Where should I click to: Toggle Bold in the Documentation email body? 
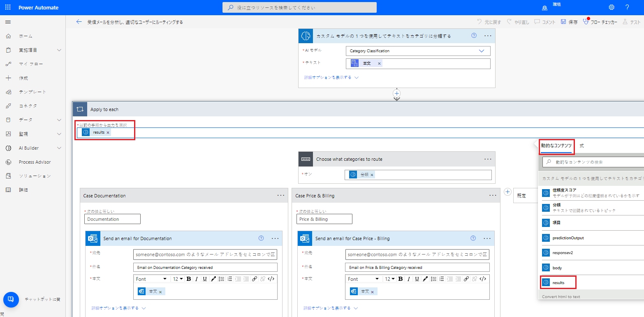189,279
